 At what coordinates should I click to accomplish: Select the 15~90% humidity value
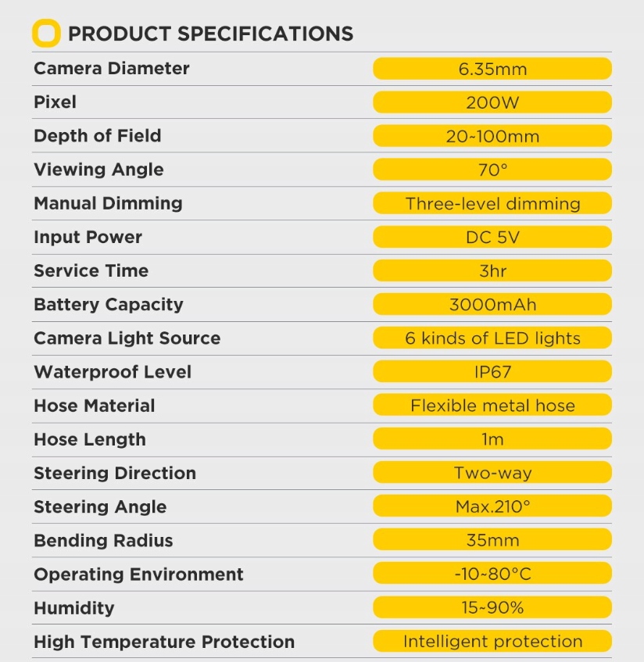(492, 607)
